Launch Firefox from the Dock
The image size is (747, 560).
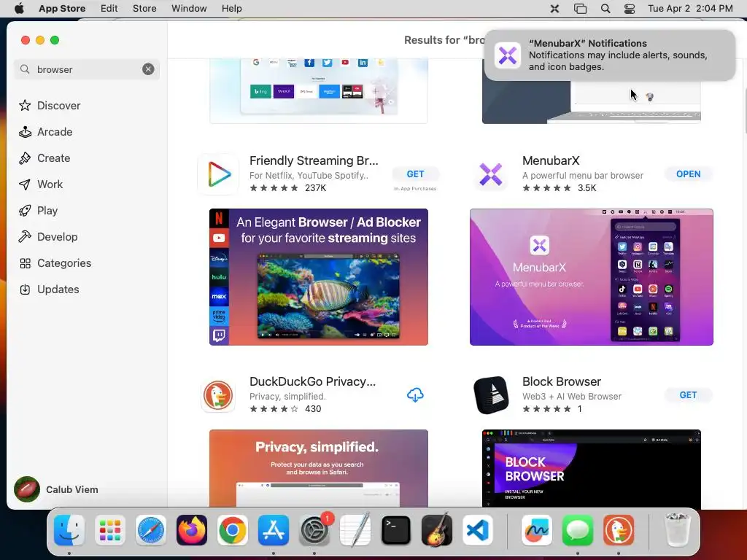(192, 530)
